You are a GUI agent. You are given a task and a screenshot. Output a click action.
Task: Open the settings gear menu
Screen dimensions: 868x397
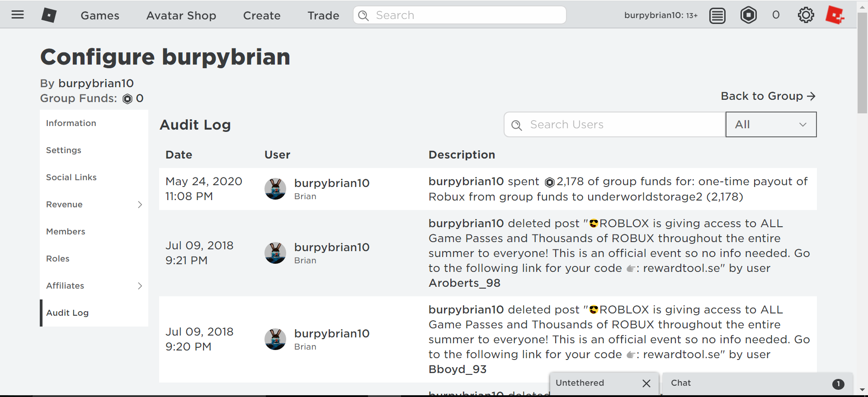806,15
